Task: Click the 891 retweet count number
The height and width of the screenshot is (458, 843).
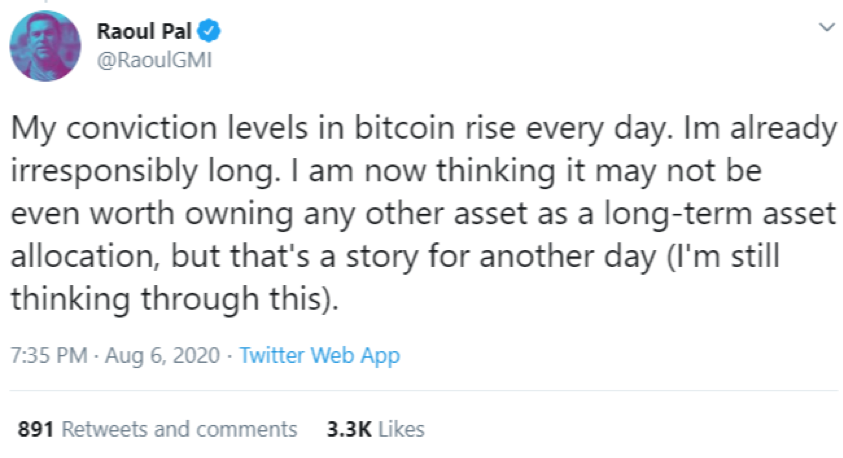Action: tap(35, 429)
